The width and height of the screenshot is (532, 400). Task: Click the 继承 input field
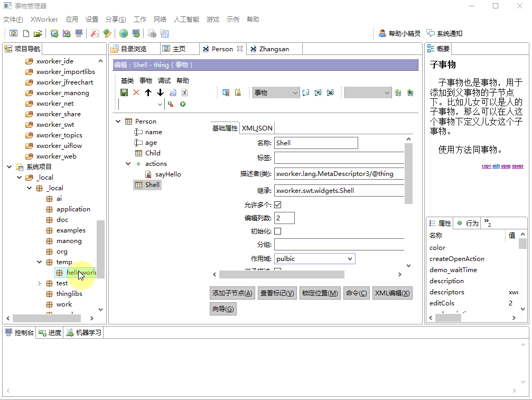[x=339, y=190]
